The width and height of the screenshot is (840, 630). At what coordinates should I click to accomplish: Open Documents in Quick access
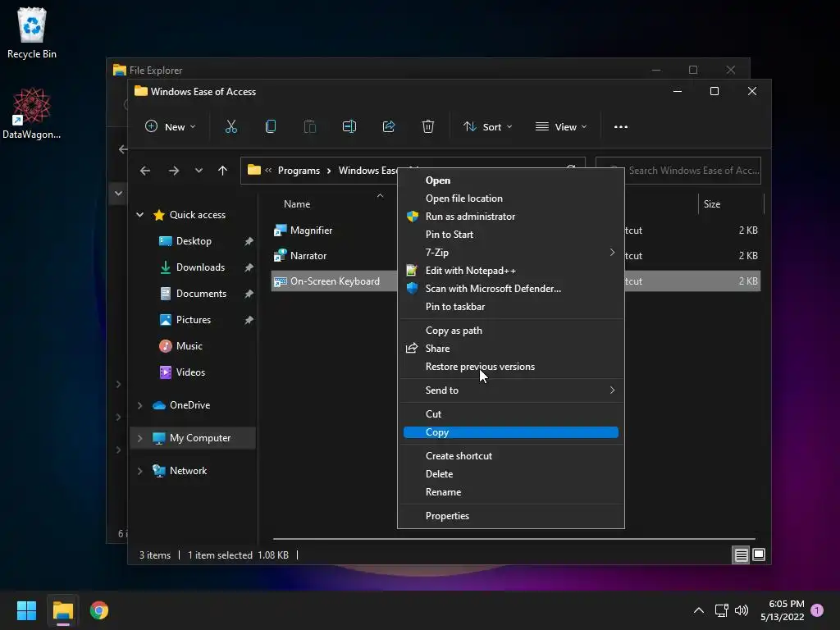(193, 294)
